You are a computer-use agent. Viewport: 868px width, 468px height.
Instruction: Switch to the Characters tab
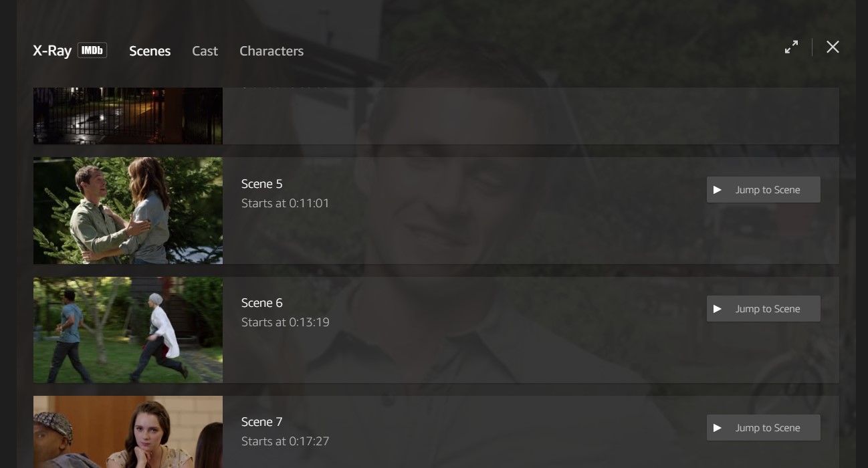click(272, 51)
